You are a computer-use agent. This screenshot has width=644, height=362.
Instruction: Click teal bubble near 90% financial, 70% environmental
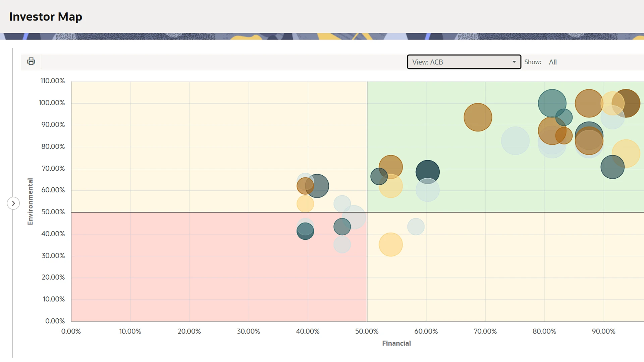610,169
